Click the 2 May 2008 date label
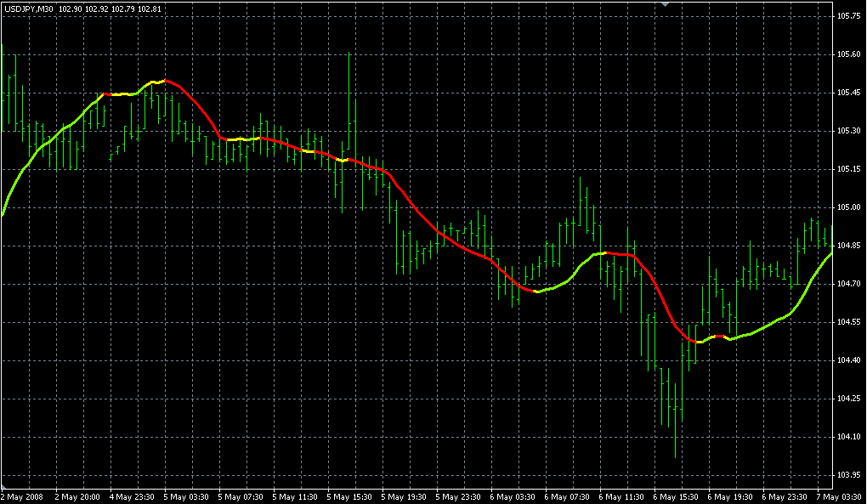Screen dimensions: 867x504 tap(21, 496)
